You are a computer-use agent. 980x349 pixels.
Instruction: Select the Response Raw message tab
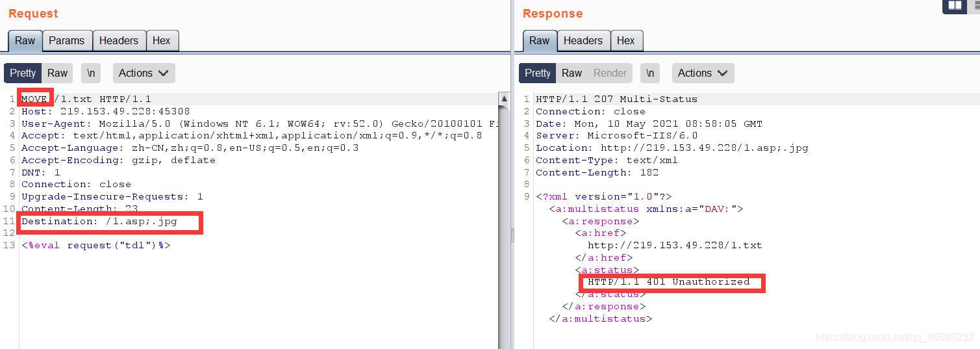[x=540, y=40]
